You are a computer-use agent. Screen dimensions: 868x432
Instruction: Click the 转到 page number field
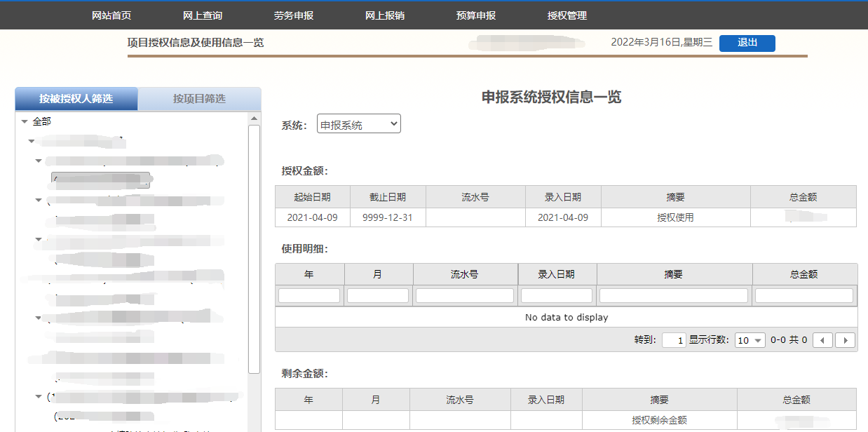click(x=673, y=340)
